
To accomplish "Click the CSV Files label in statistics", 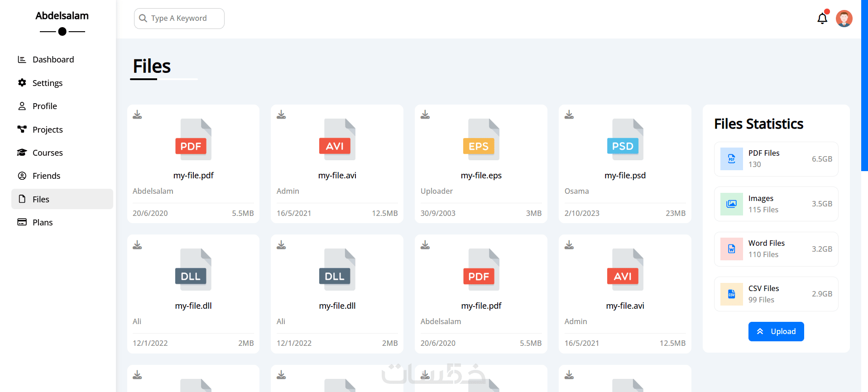I will (763, 288).
